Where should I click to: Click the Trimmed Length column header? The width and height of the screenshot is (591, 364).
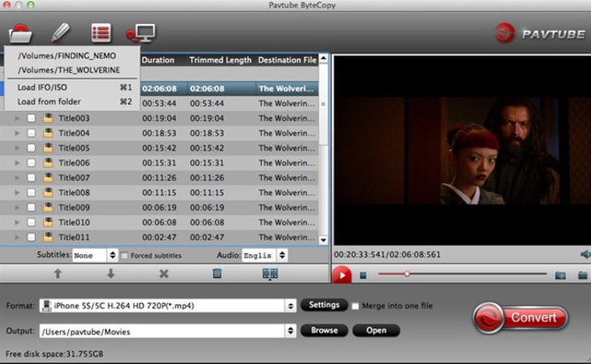[x=221, y=60]
